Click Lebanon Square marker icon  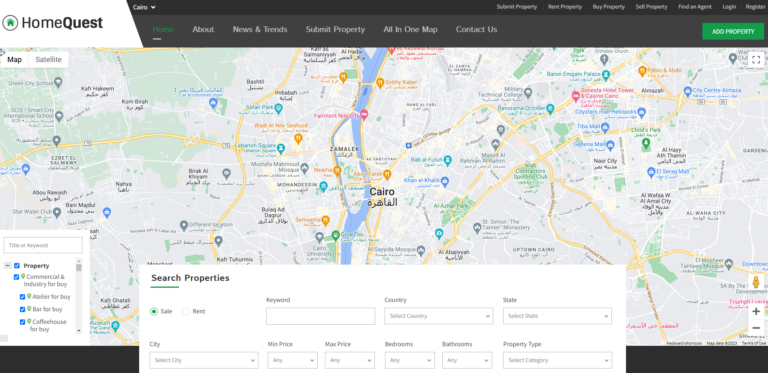click(x=281, y=148)
